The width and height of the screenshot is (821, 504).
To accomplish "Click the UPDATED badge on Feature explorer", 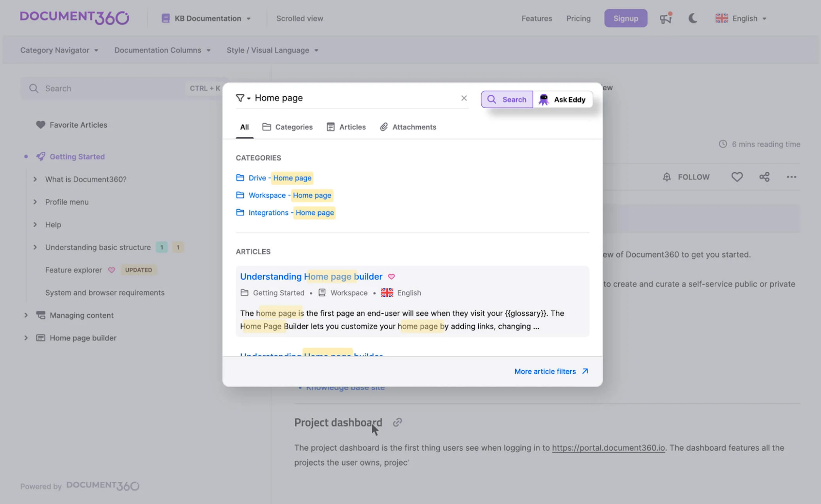I will point(139,270).
